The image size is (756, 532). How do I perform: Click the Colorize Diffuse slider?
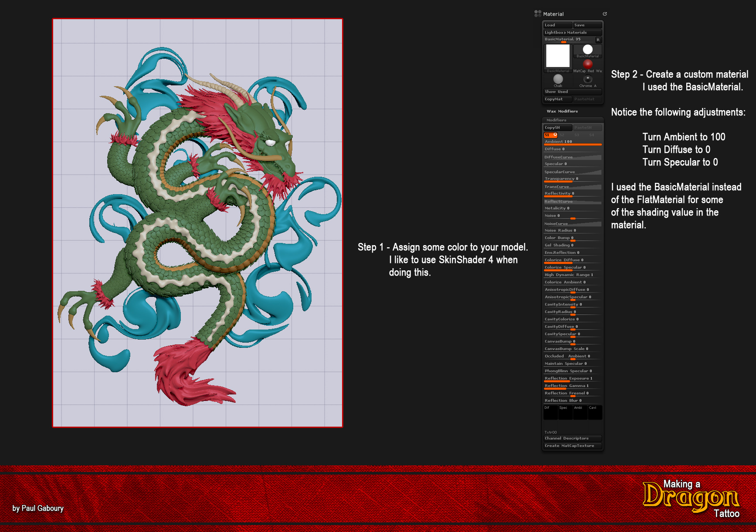(573, 260)
